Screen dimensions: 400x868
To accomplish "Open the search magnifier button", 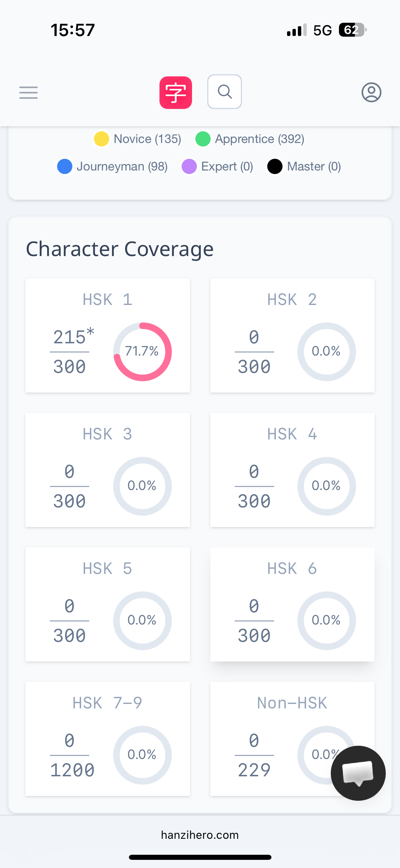I will click(225, 92).
